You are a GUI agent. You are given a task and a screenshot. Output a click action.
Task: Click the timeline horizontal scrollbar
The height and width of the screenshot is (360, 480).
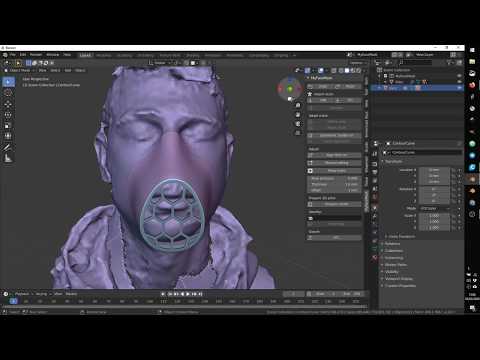(x=185, y=306)
